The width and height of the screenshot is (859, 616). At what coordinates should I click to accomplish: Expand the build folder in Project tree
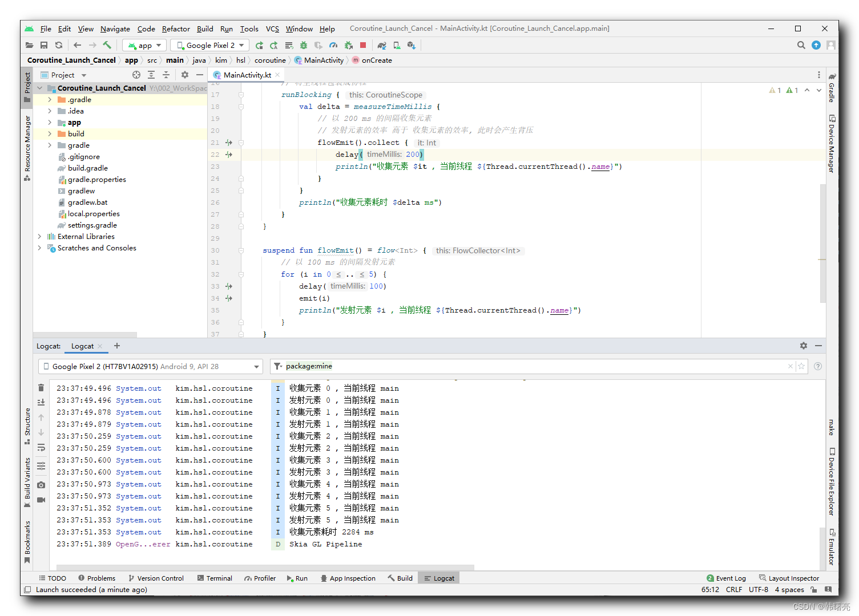click(50, 133)
